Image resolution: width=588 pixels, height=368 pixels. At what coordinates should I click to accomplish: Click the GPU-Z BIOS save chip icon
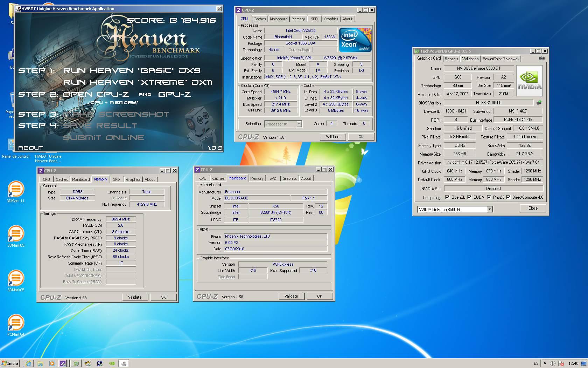tap(539, 103)
